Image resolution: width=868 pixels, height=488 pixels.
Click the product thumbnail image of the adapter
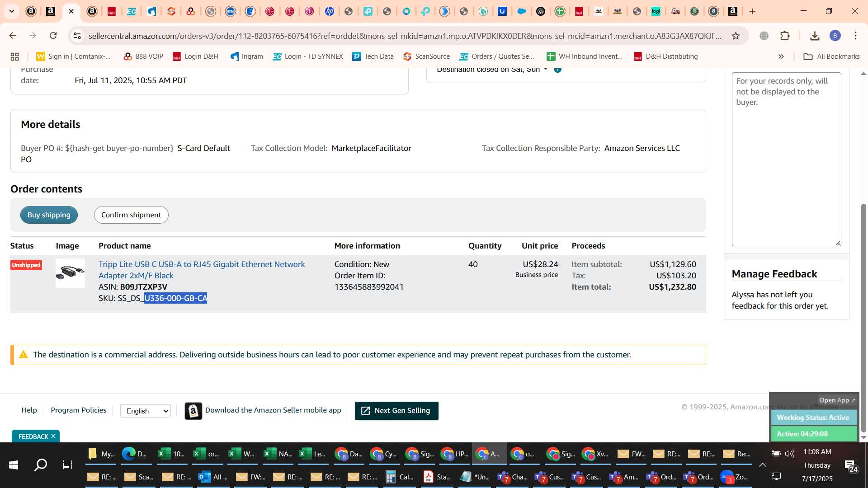click(70, 273)
